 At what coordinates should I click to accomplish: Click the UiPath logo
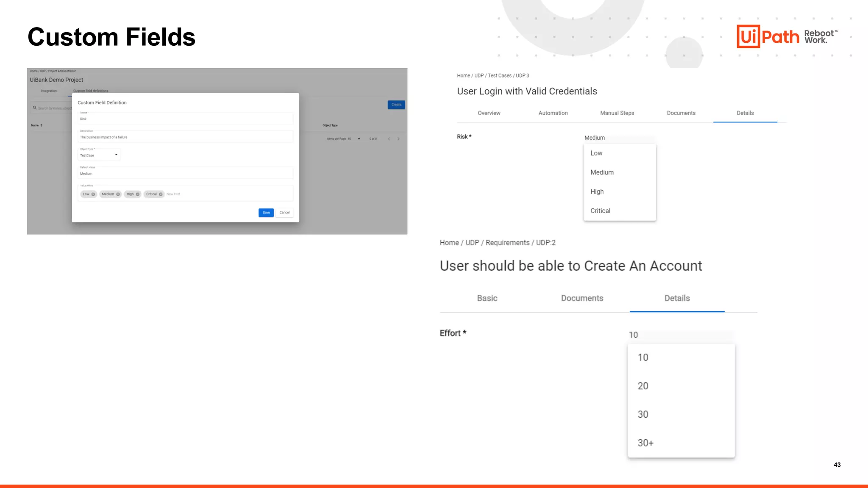pos(768,36)
